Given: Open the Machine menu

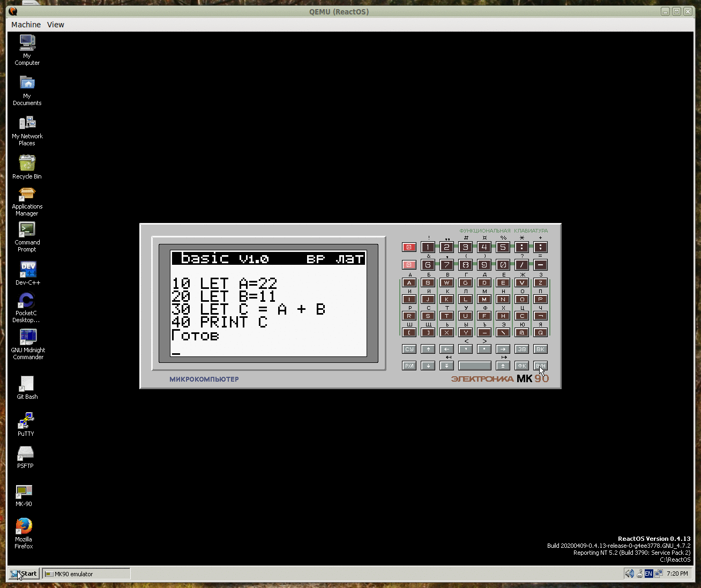Looking at the screenshot, I should pos(26,25).
